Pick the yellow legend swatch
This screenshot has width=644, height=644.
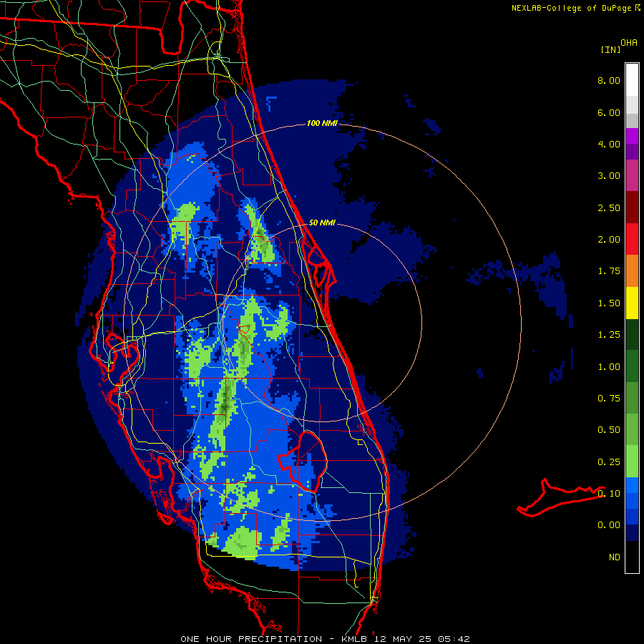coord(632,303)
